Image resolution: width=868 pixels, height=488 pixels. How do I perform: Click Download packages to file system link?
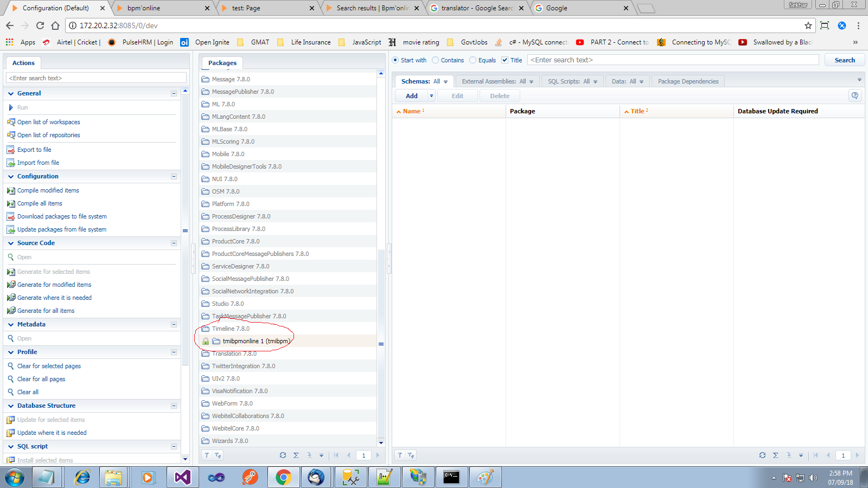tap(62, 216)
